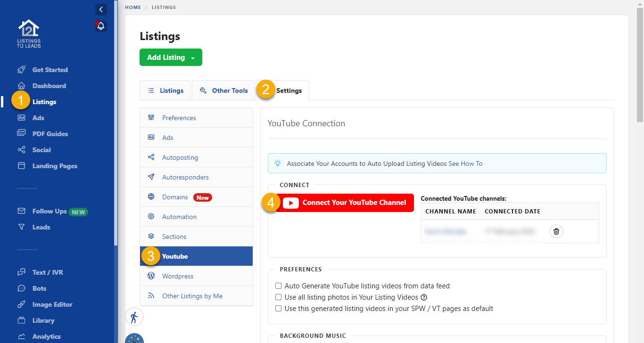644x343 pixels.
Task: Open the accessibility walking-person widget
Action: tap(134, 317)
